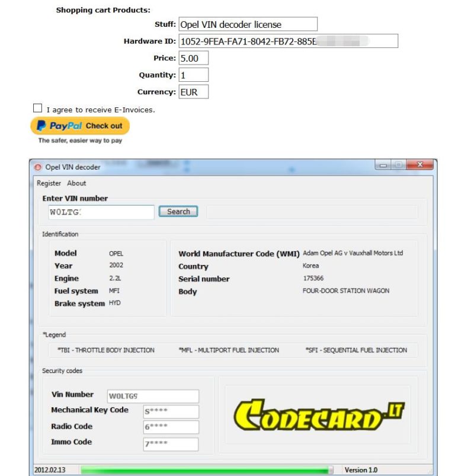Focus the Enter VIN number box
Viewport: 455px width, 476px height.
101,212
